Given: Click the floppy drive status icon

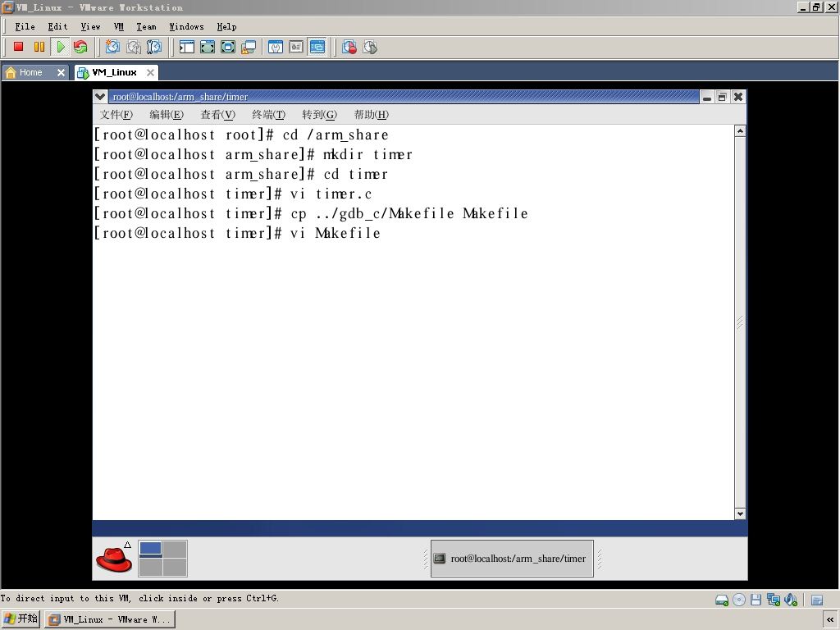Looking at the screenshot, I should tap(756, 600).
